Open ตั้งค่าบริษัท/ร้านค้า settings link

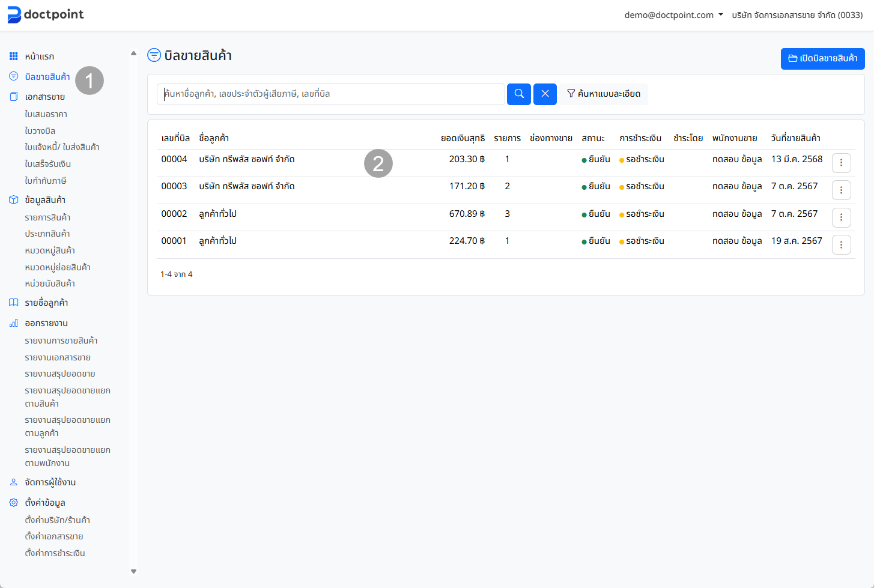pos(57,520)
